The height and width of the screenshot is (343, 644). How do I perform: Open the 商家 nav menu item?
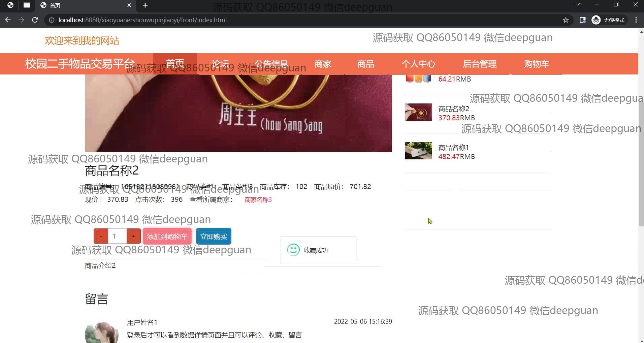click(323, 64)
